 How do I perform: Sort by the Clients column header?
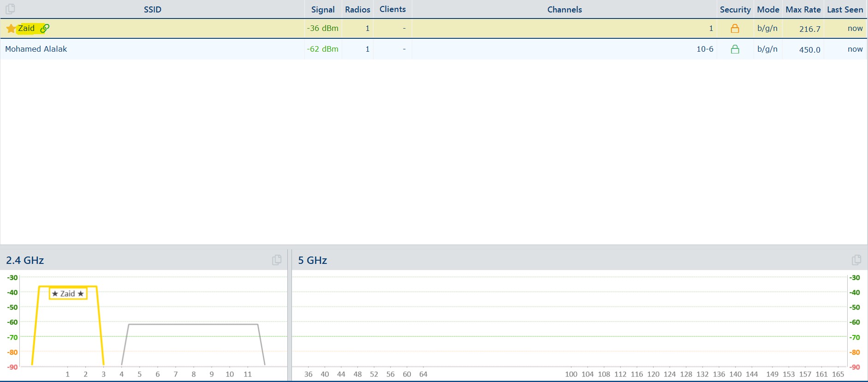click(392, 9)
